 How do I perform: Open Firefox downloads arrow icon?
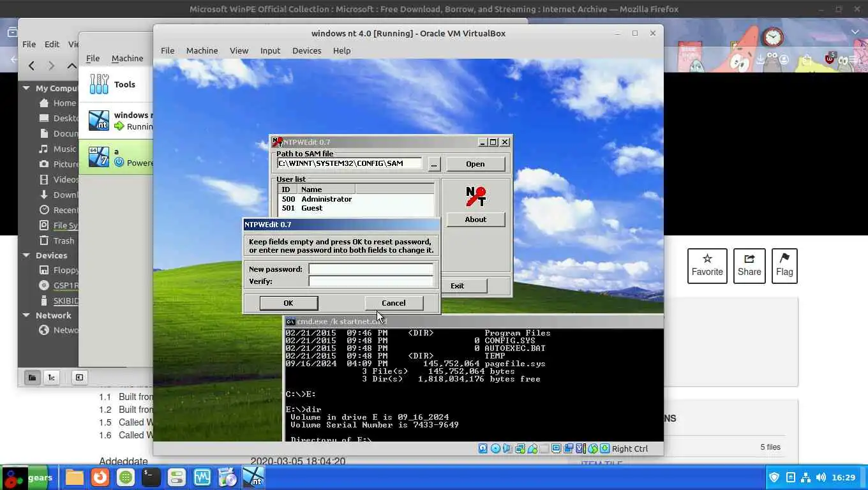tap(761, 59)
